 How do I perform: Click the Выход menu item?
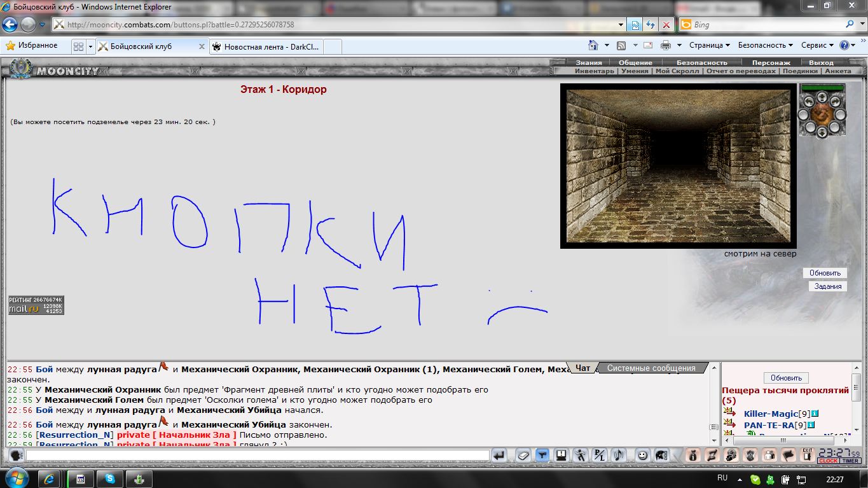tap(821, 62)
